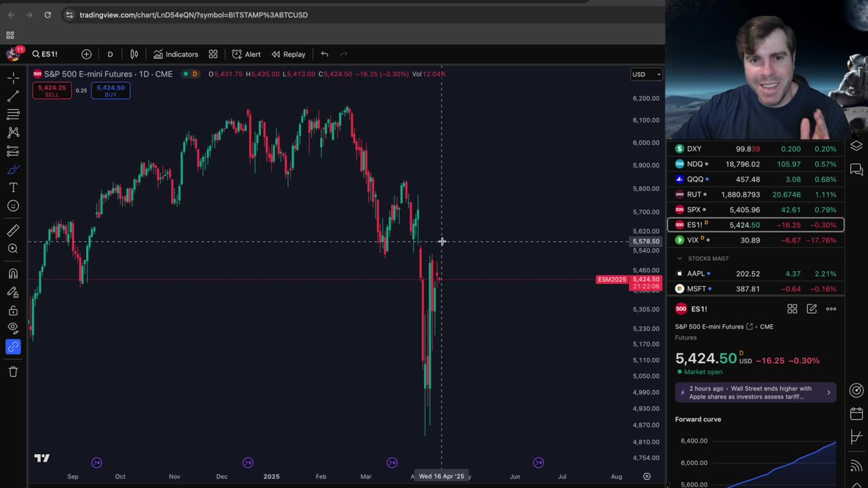Toggle stay in drawing mode
The image size is (868, 488).
(x=13, y=292)
